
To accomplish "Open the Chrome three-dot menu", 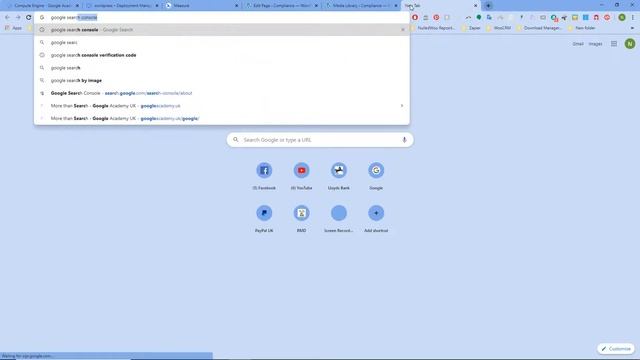I will [633, 18].
